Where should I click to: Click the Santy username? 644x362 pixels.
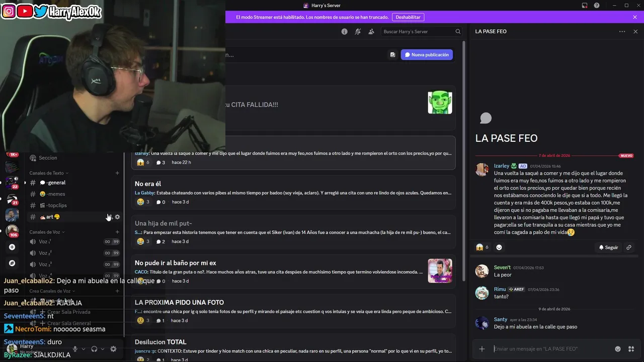[x=501, y=319]
